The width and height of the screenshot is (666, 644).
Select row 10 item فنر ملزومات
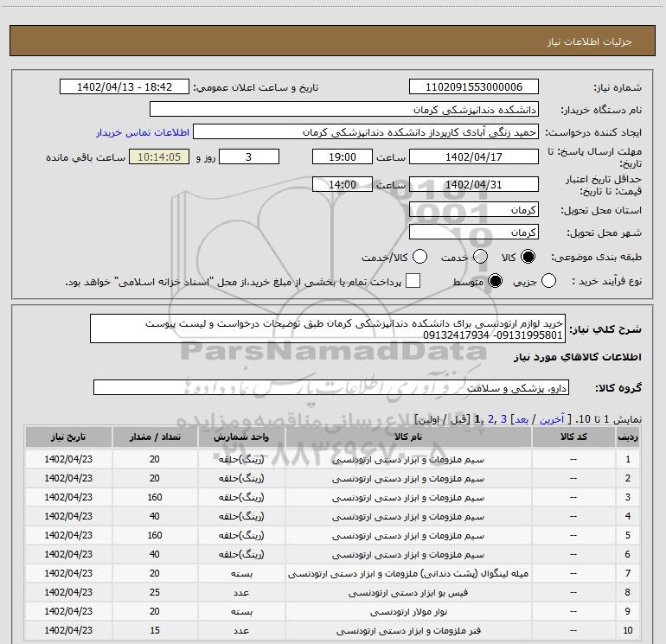(x=408, y=631)
